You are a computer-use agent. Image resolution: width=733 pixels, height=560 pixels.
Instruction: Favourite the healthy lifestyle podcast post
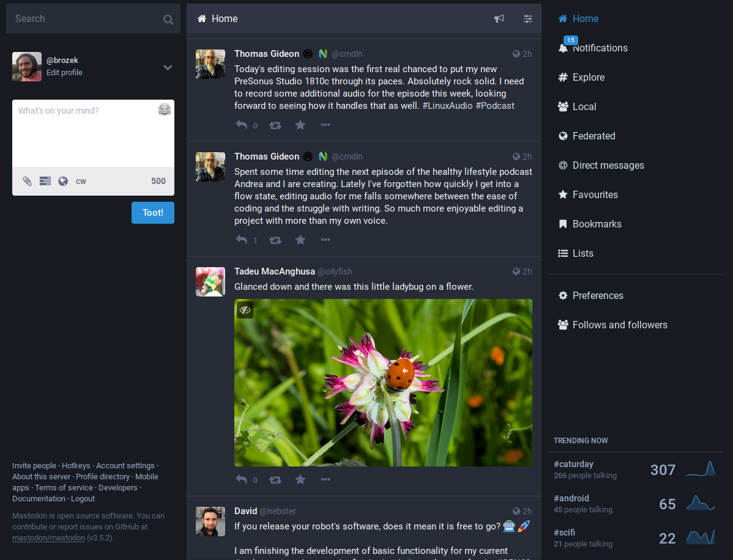300,240
